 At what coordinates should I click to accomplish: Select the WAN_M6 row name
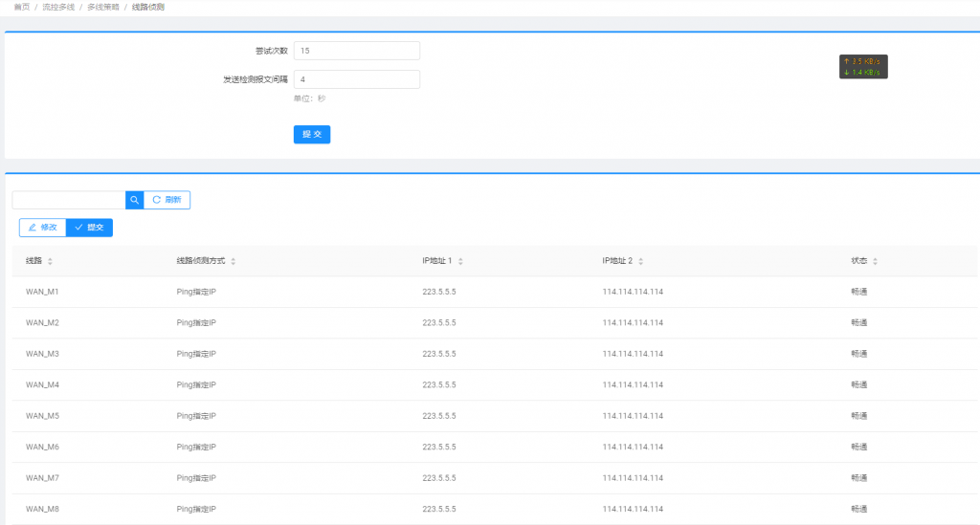click(x=42, y=447)
